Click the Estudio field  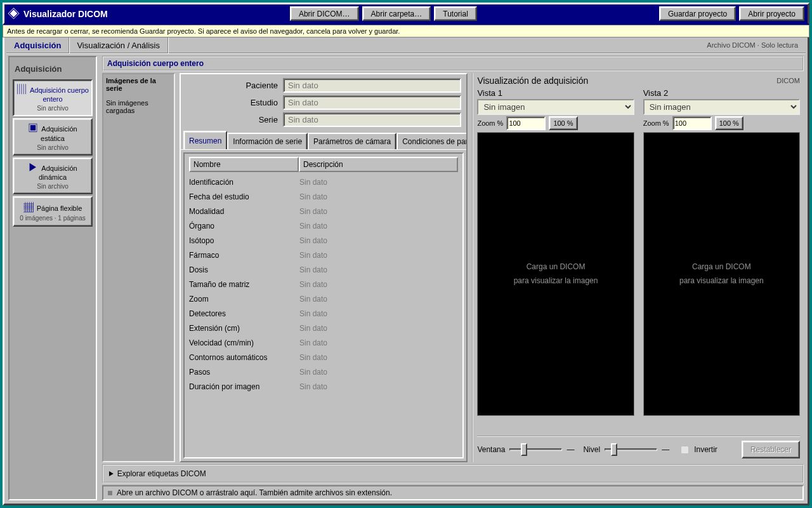(372, 103)
